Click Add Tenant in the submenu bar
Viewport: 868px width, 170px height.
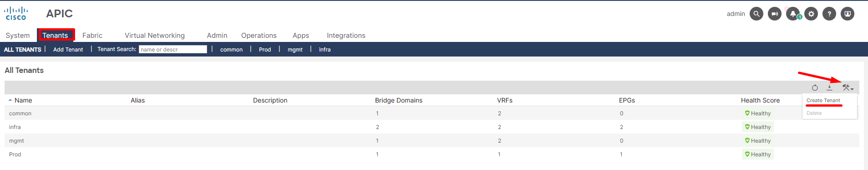click(x=68, y=49)
